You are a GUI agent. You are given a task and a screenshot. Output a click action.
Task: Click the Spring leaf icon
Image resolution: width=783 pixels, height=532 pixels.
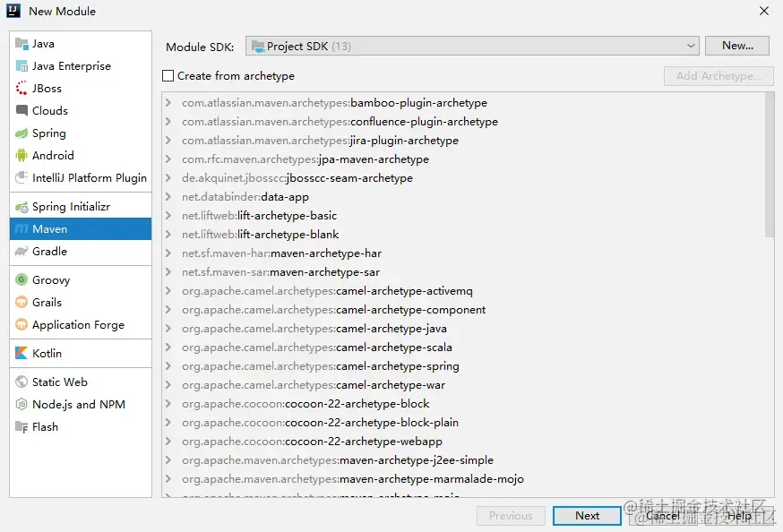click(x=22, y=133)
